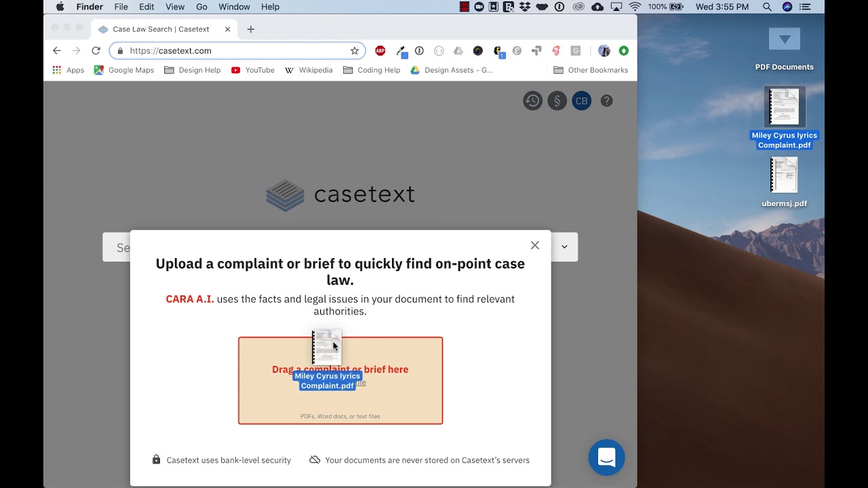868x488 pixels.
Task: Open the Casetext history clock icon
Action: click(x=532, y=101)
